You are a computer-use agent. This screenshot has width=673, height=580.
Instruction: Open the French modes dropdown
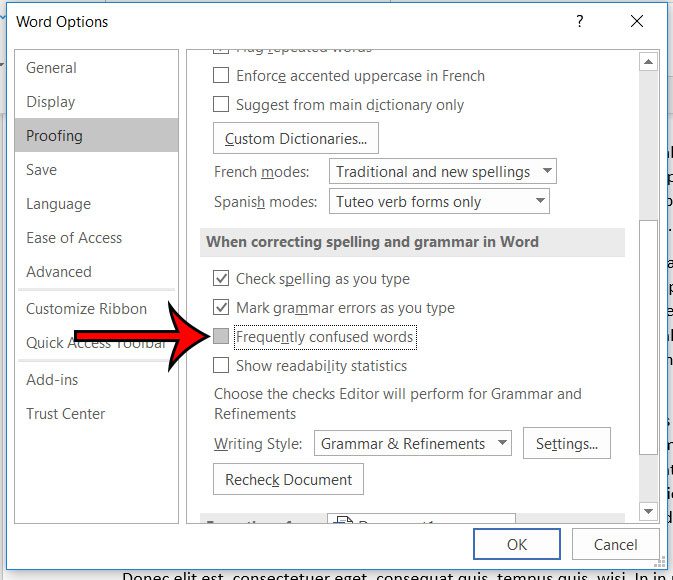[x=443, y=171]
